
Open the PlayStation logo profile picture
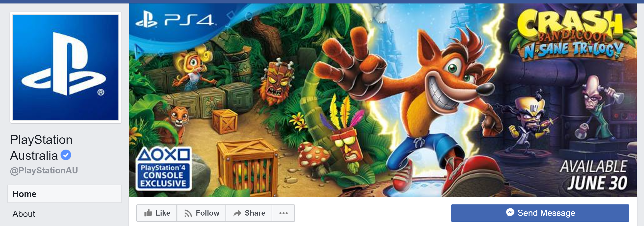[x=66, y=67]
